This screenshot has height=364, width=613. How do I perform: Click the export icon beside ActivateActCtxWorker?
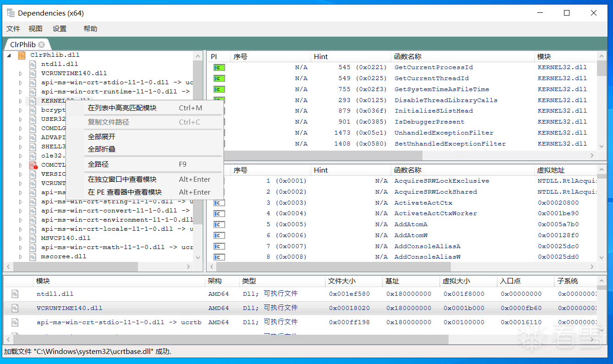pos(219,213)
